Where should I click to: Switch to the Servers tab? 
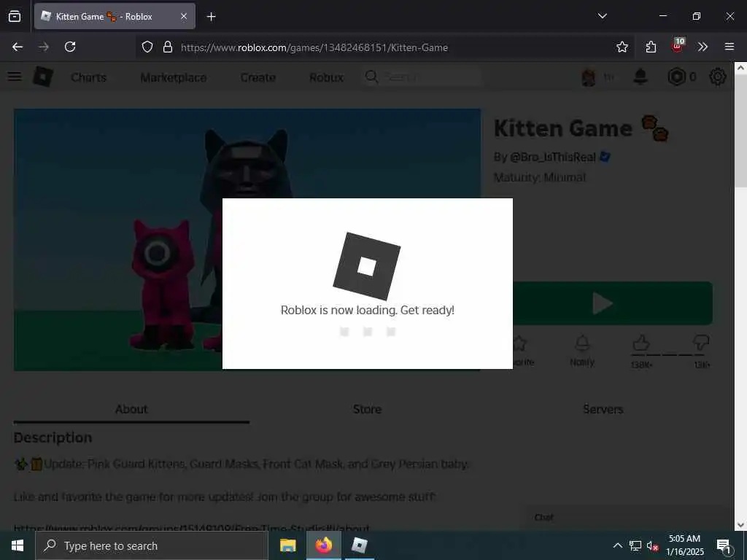click(603, 409)
